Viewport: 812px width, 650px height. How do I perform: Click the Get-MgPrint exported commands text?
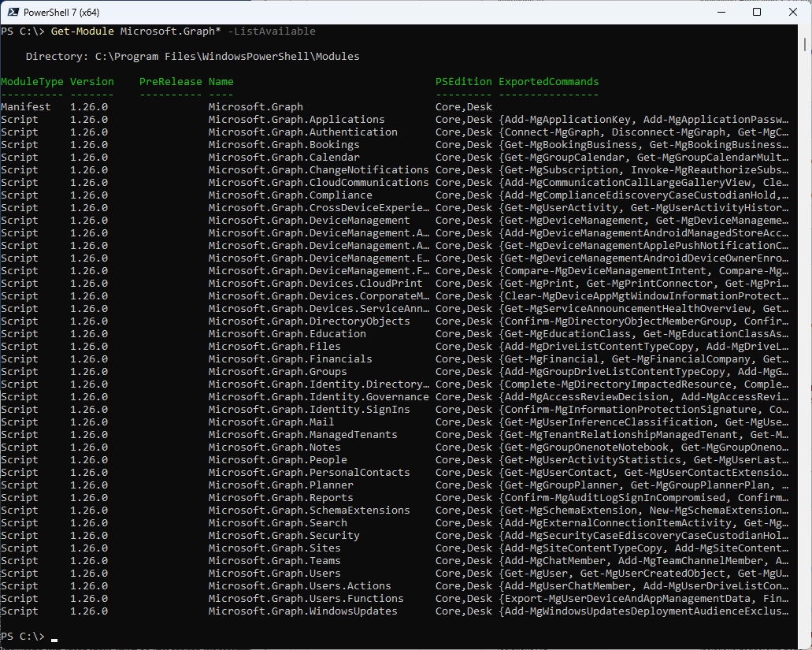point(643,284)
